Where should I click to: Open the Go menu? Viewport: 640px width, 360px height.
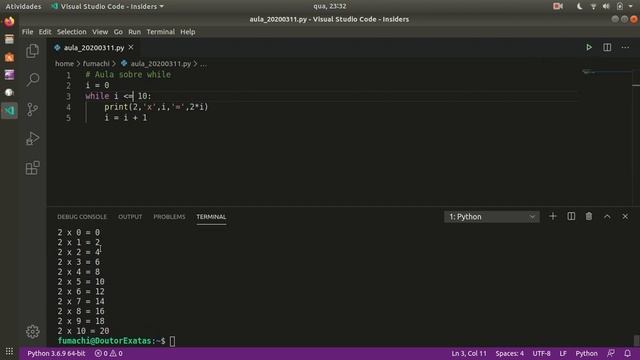coord(118,32)
